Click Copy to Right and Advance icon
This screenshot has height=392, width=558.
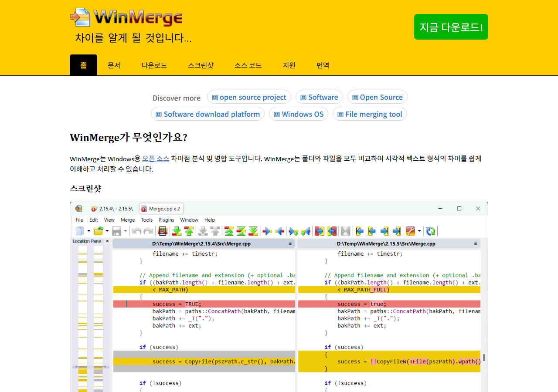(293, 231)
